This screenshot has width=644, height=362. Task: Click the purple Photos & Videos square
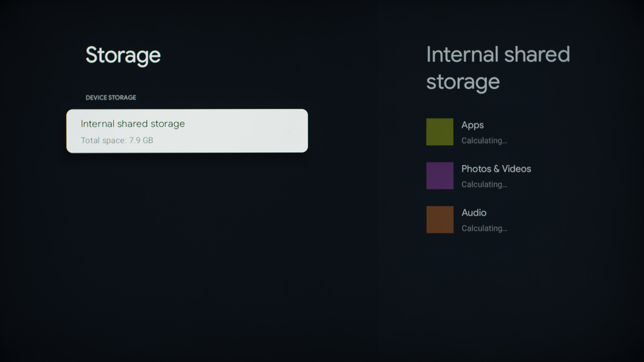point(440,176)
